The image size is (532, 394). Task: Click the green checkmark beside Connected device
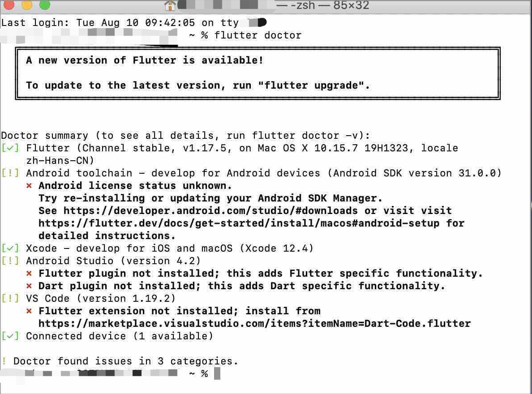[10, 336]
